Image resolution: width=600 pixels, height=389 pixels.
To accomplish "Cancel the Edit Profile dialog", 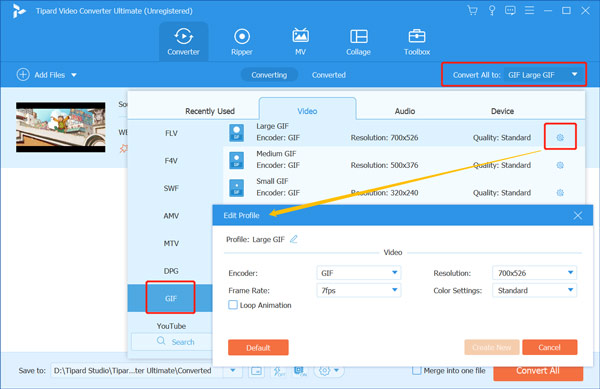I will pyautogui.click(x=549, y=347).
